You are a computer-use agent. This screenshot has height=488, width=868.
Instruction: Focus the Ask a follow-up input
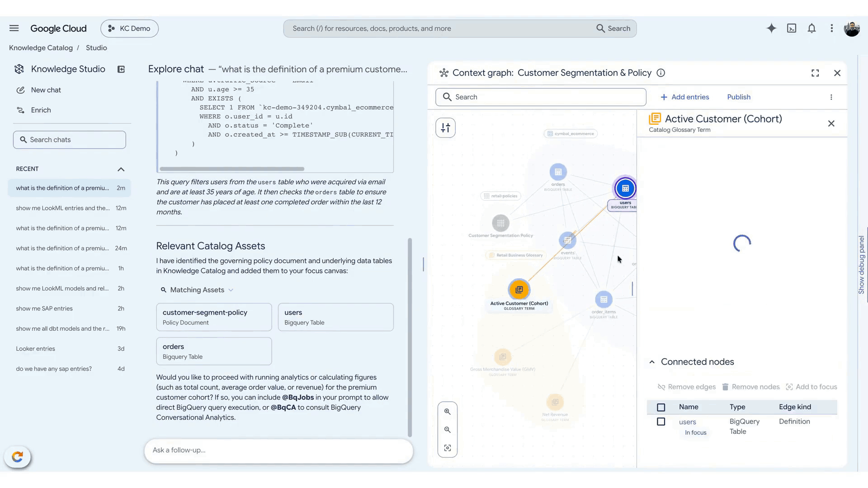pos(278,450)
